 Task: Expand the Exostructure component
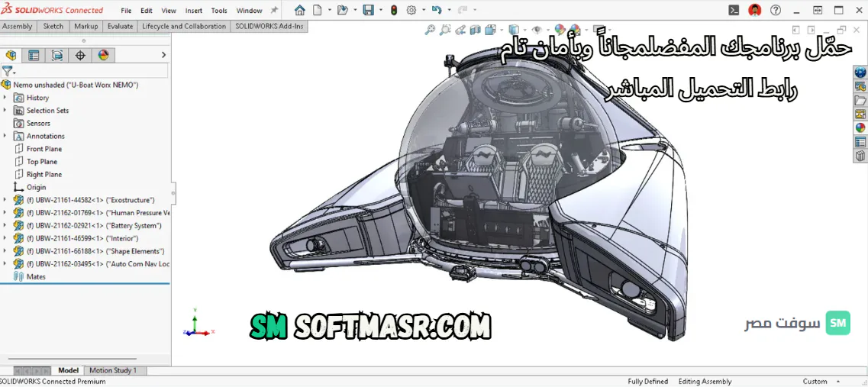[5, 200]
